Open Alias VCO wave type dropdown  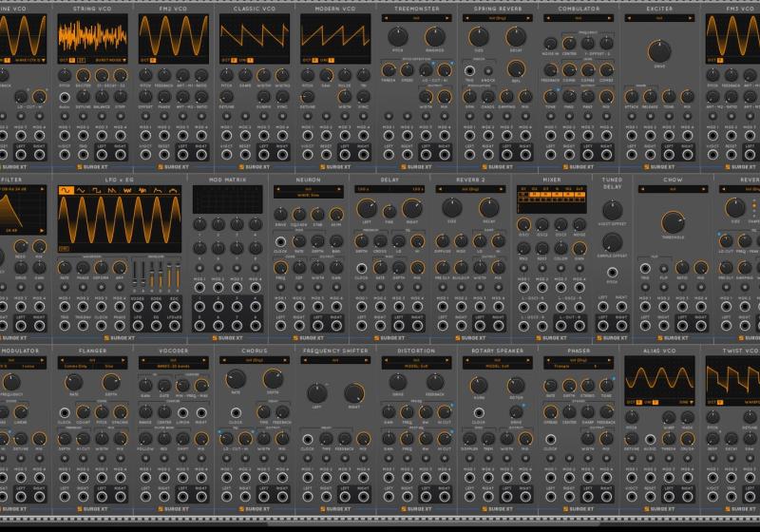coord(687,402)
